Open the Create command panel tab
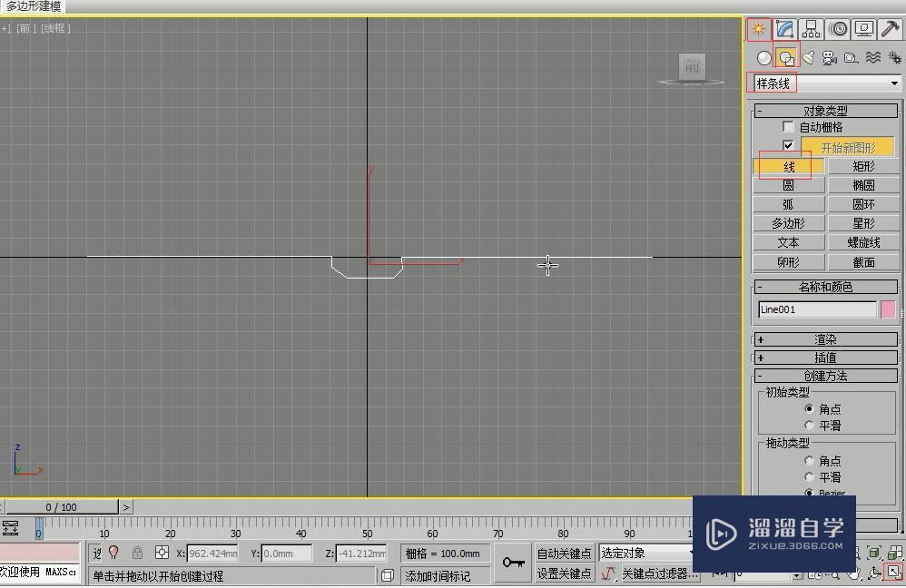Viewport: 906px width, 588px height. click(x=759, y=28)
